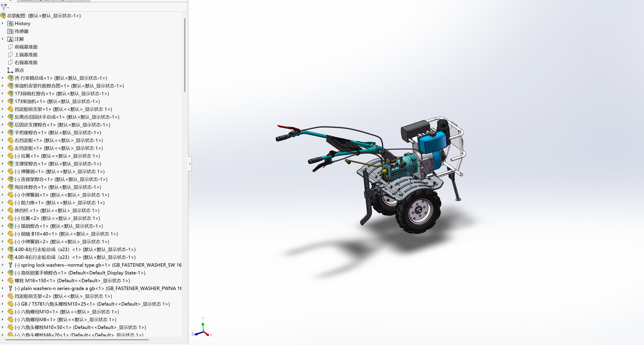Click the 行变箱总成 subassembly icon
Image resolution: width=644 pixels, height=345 pixels.
point(10,78)
